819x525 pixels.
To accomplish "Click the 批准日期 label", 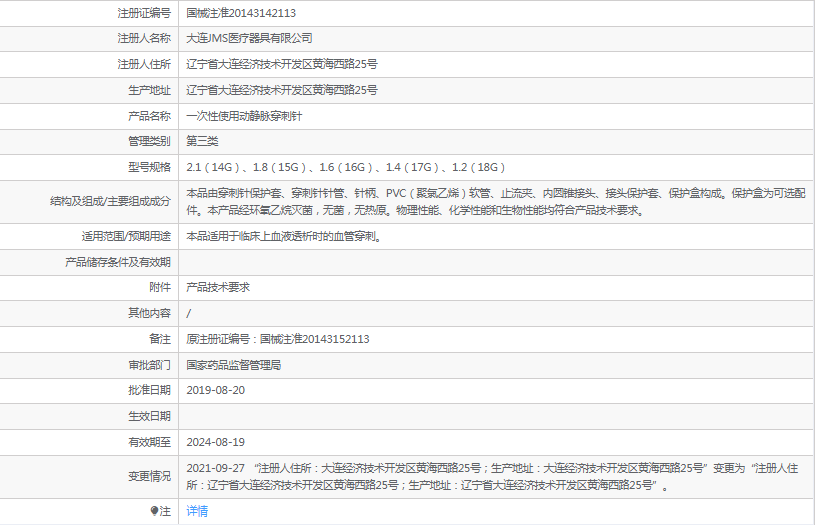I will (149, 390).
